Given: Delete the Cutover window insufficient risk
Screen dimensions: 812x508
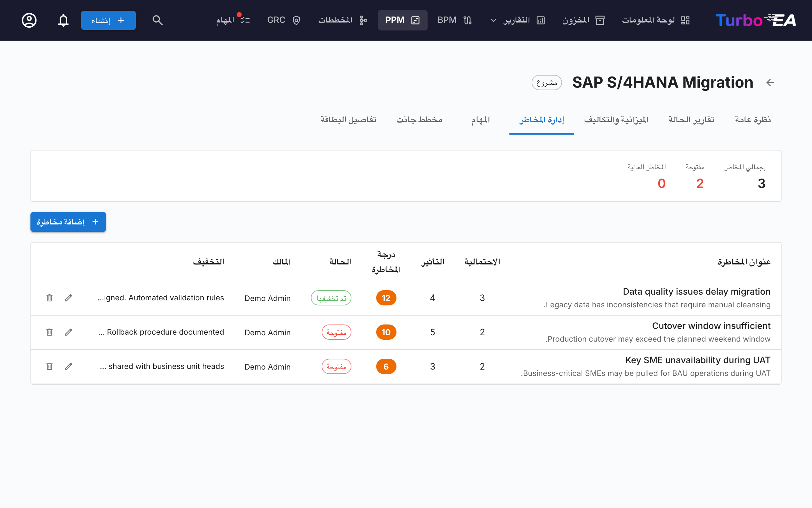Looking at the screenshot, I should [49, 332].
